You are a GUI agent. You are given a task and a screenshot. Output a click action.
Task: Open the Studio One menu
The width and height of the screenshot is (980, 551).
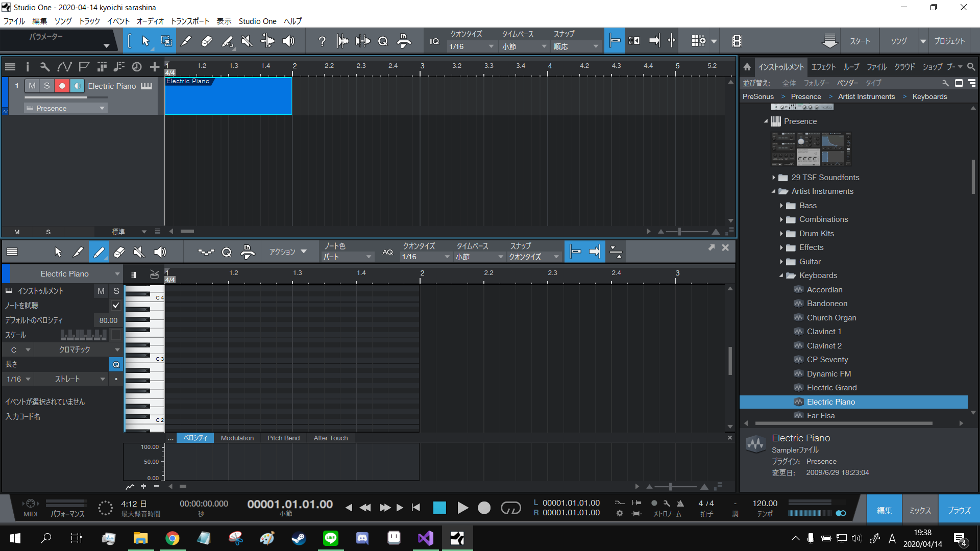257,21
